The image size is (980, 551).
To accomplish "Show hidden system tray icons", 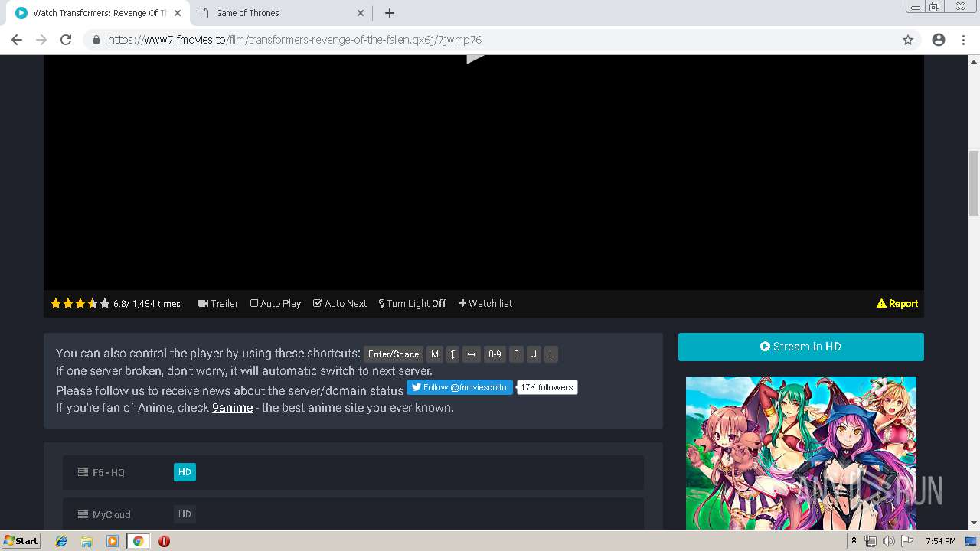I will tap(854, 541).
